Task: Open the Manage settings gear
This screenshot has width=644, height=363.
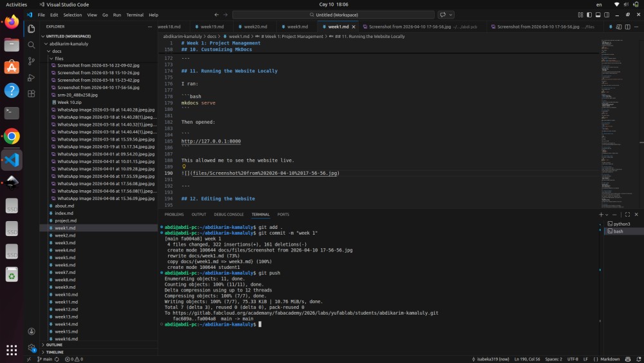Action: [31, 348]
